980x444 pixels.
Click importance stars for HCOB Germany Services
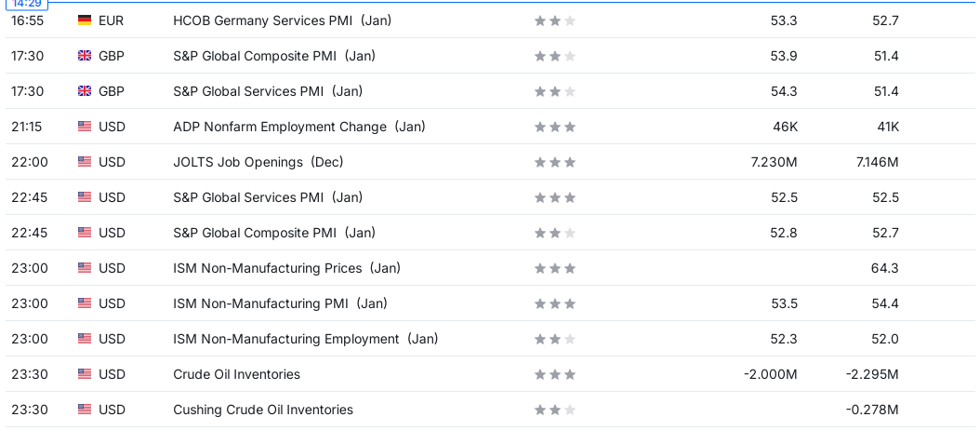point(555,20)
